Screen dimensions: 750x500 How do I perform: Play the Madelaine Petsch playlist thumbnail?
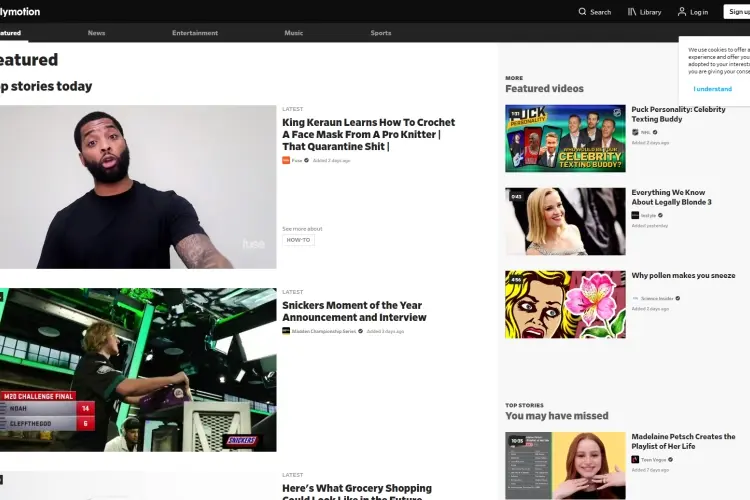tap(565, 466)
